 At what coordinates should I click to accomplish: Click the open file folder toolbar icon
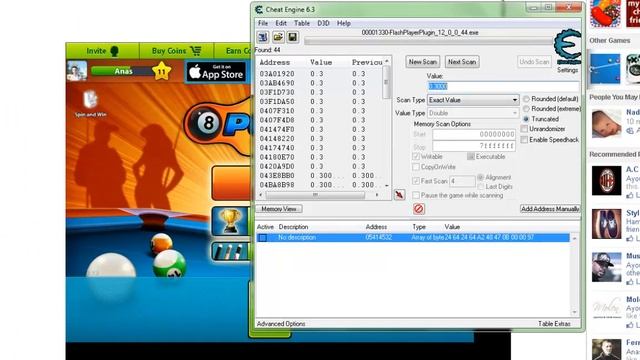278,37
